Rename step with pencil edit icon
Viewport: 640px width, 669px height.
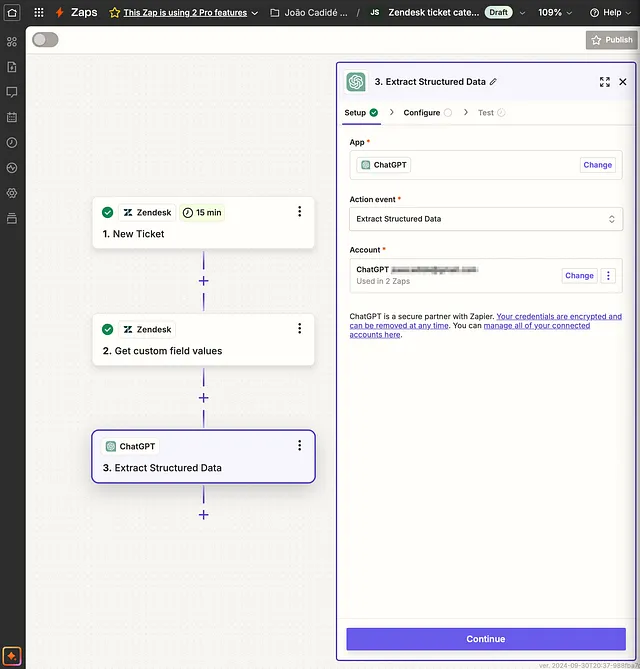(493, 81)
